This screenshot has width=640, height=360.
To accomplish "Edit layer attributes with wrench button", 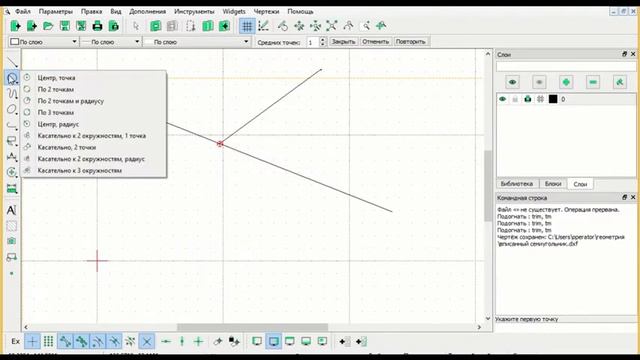I will click(620, 82).
